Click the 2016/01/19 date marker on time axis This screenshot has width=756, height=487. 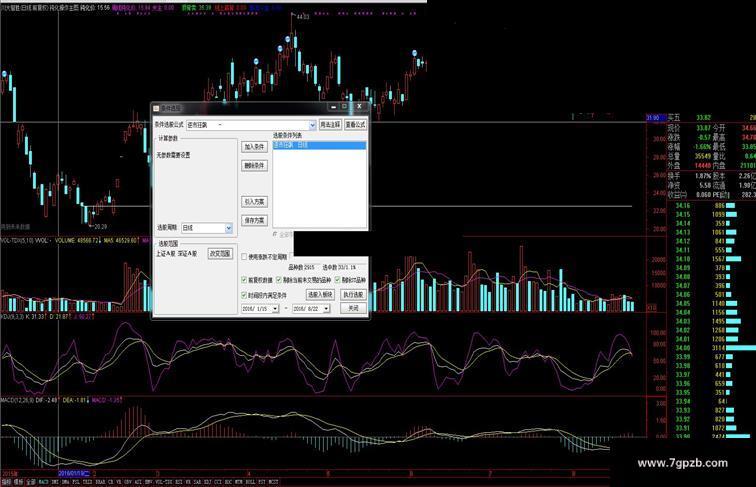pos(74,474)
